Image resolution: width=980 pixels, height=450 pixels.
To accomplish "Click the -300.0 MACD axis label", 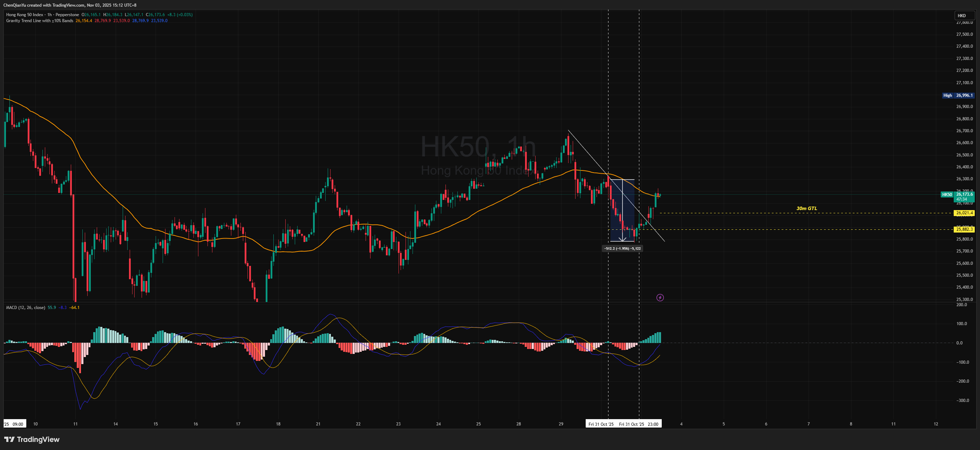I will (962, 401).
